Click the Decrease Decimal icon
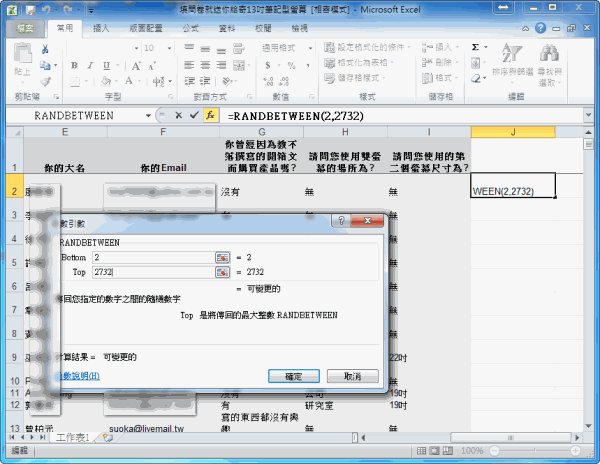The image size is (600, 464). pyautogui.click(x=284, y=81)
